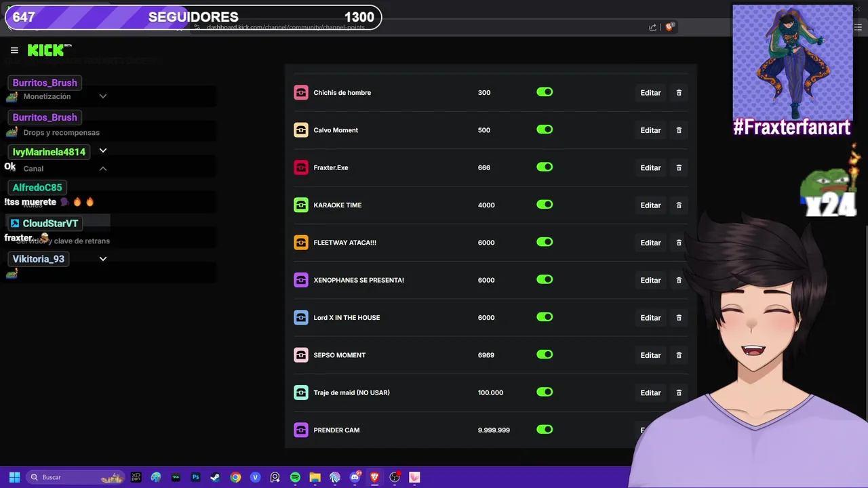Delete the XENOPHANES SE PRESENTA! reward
The height and width of the screenshot is (488, 868).
pyautogui.click(x=679, y=280)
